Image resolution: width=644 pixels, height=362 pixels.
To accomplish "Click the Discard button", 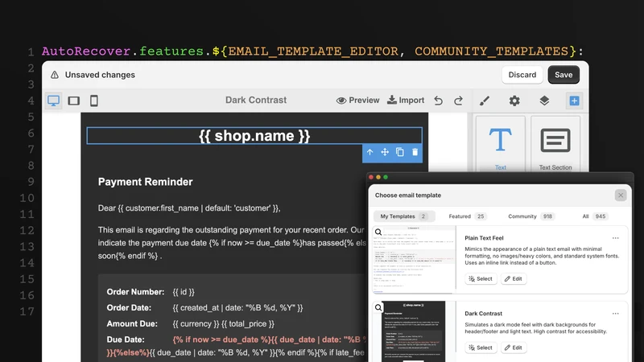I will pyautogui.click(x=522, y=75).
